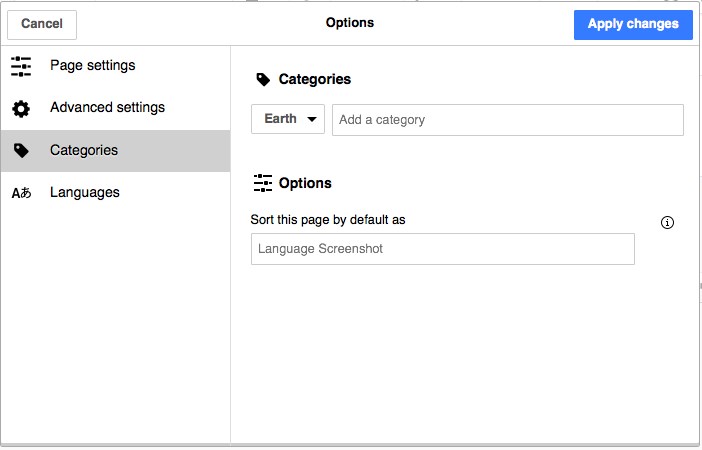
Task: Show info about default sort key
Action: [x=668, y=222]
